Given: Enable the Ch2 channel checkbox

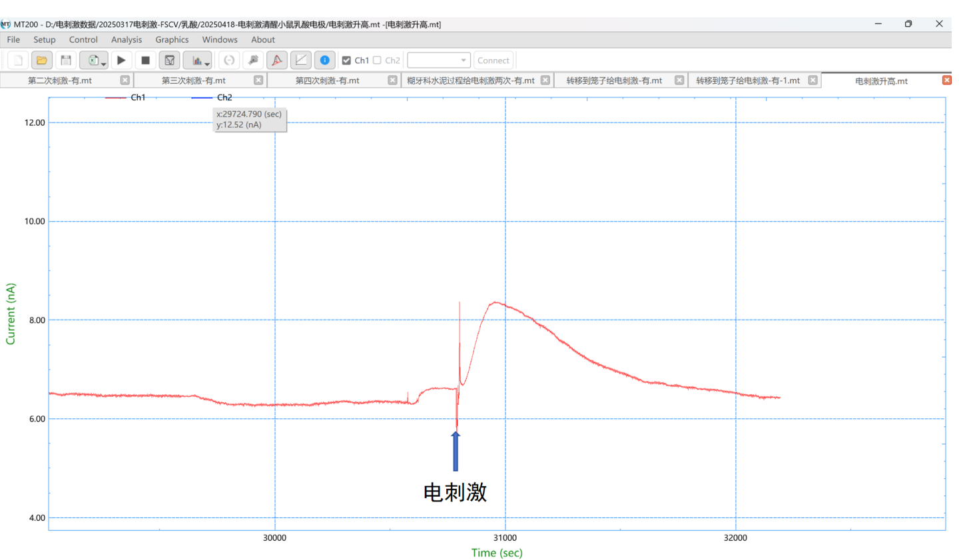Looking at the screenshot, I should (378, 61).
